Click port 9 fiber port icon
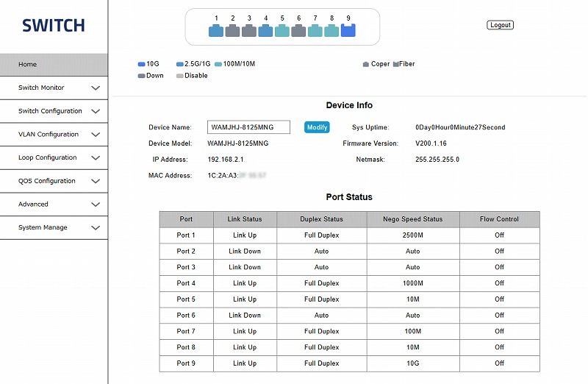This screenshot has height=384, width=588. tap(348, 30)
